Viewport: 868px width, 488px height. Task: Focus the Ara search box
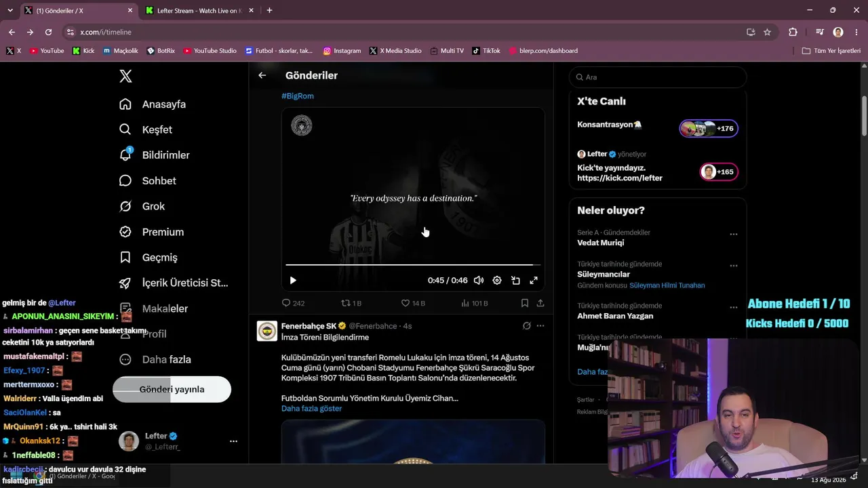click(x=658, y=77)
